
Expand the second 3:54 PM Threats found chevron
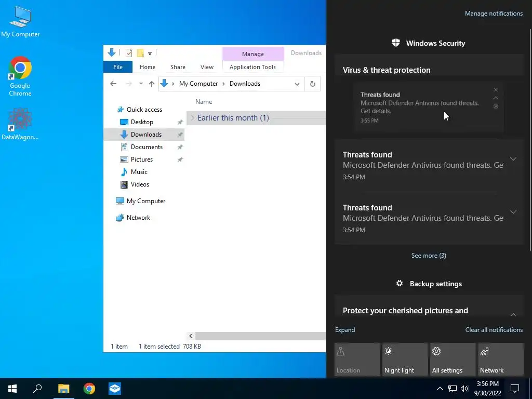[513, 212]
